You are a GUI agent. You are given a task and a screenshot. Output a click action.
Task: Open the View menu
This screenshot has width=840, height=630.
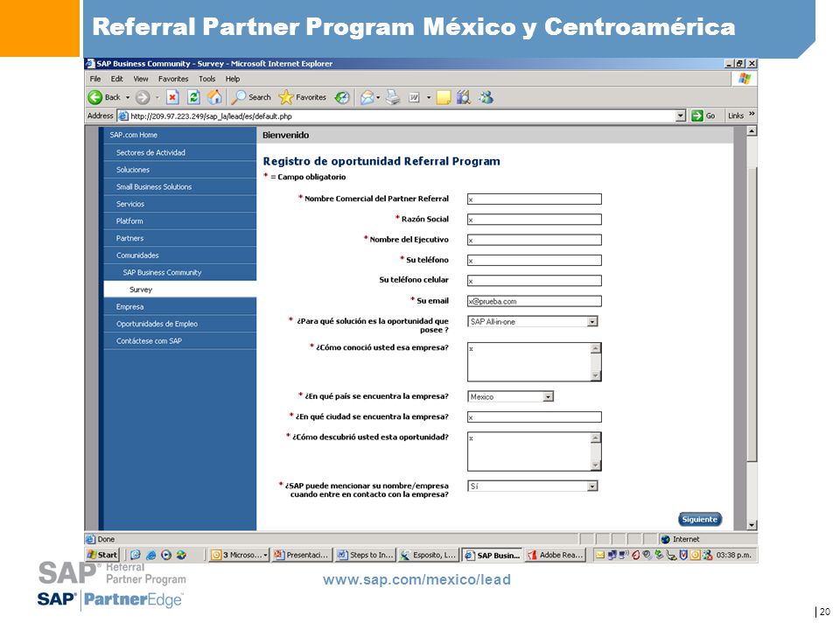point(141,79)
